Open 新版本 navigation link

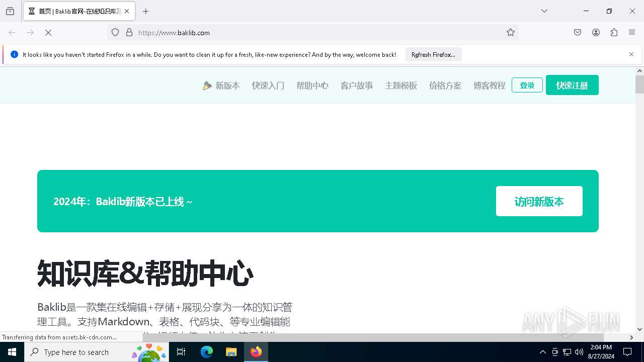pos(221,85)
